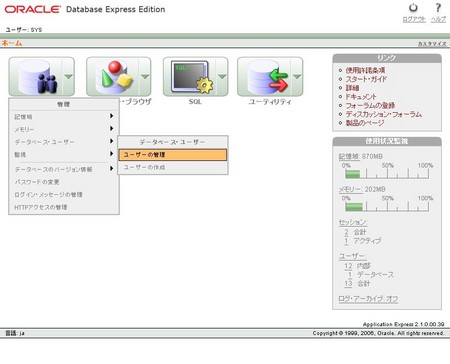The image size is (450, 364).
Task: Click the カスタマイズ link
Action: click(432, 44)
